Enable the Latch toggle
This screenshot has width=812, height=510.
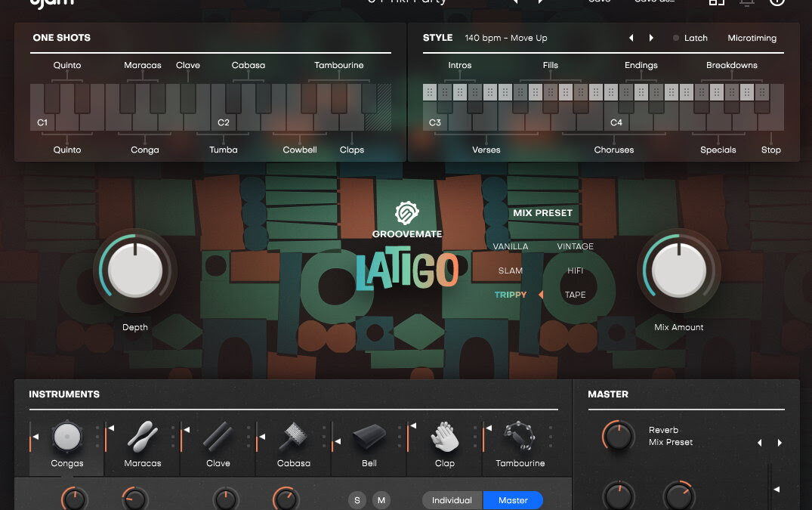[690, 38]
